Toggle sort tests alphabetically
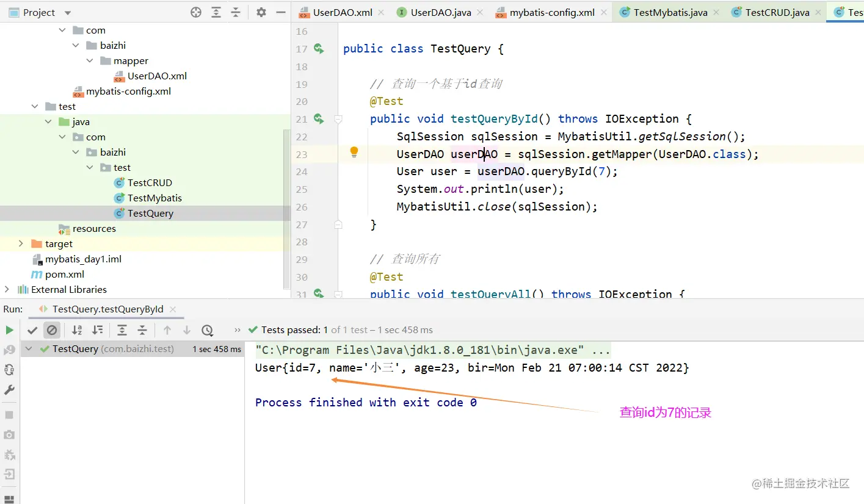The width and height of the screenshot is (864, 504). pos(77,330)
